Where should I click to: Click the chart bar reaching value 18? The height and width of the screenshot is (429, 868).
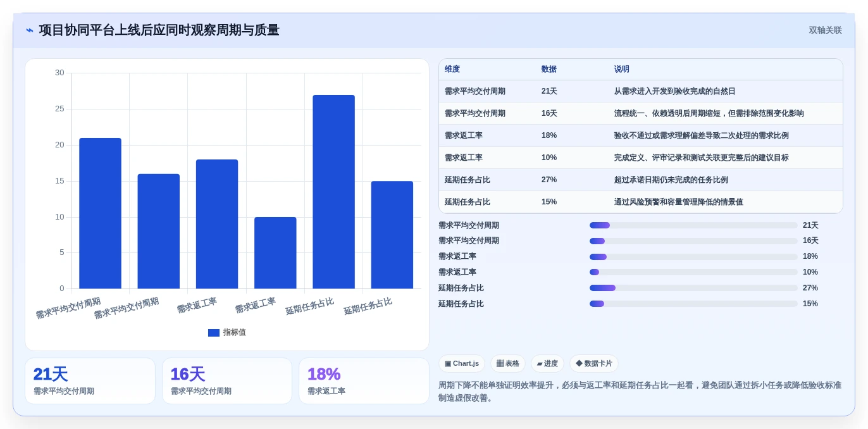point(217,224)
